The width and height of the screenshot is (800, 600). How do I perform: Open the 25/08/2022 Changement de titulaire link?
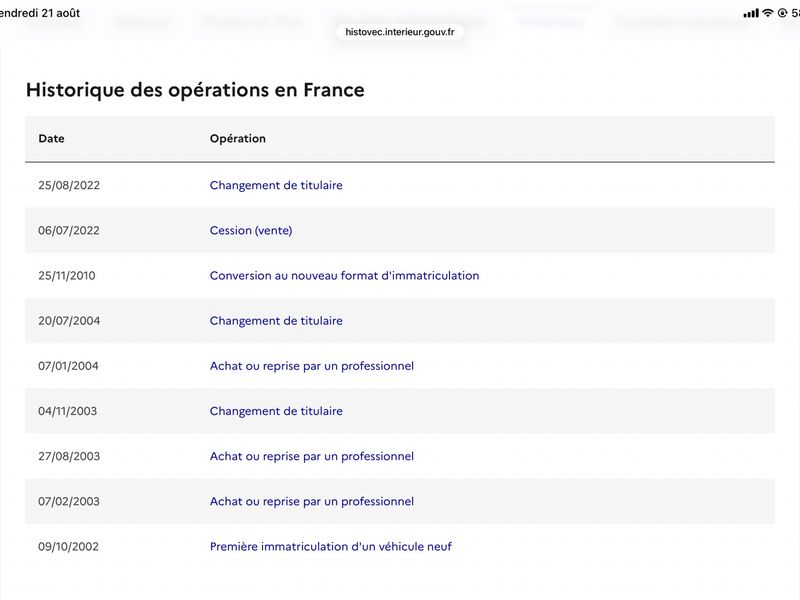276,185
